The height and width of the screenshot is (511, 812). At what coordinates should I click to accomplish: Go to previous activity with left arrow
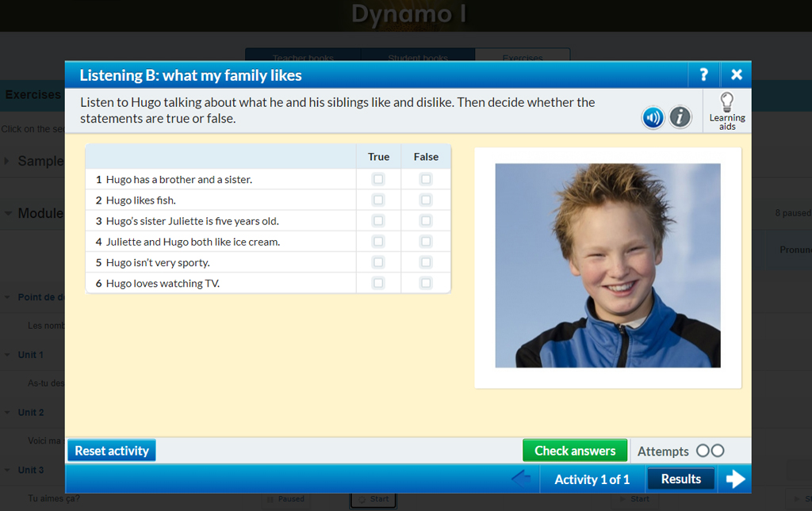pos(521,479)
